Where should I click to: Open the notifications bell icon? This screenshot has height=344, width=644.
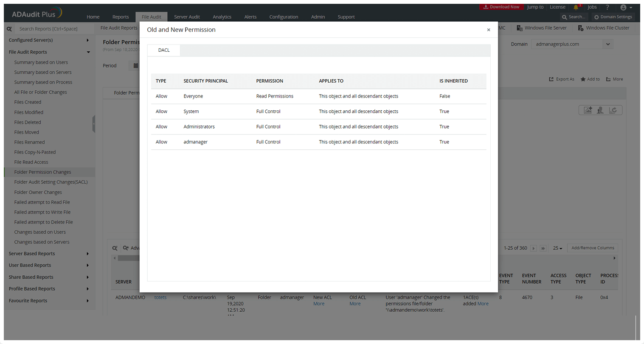click(576, 7)
